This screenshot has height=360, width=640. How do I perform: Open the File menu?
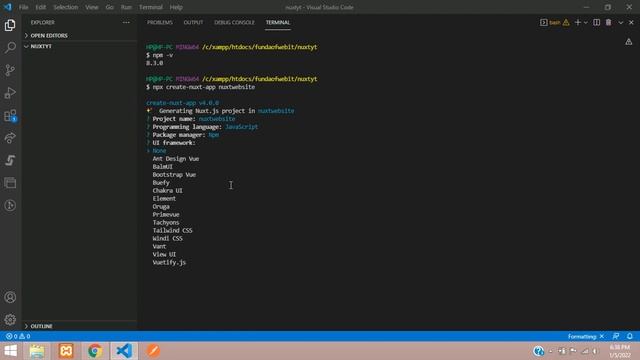click(x=24, y=7)
